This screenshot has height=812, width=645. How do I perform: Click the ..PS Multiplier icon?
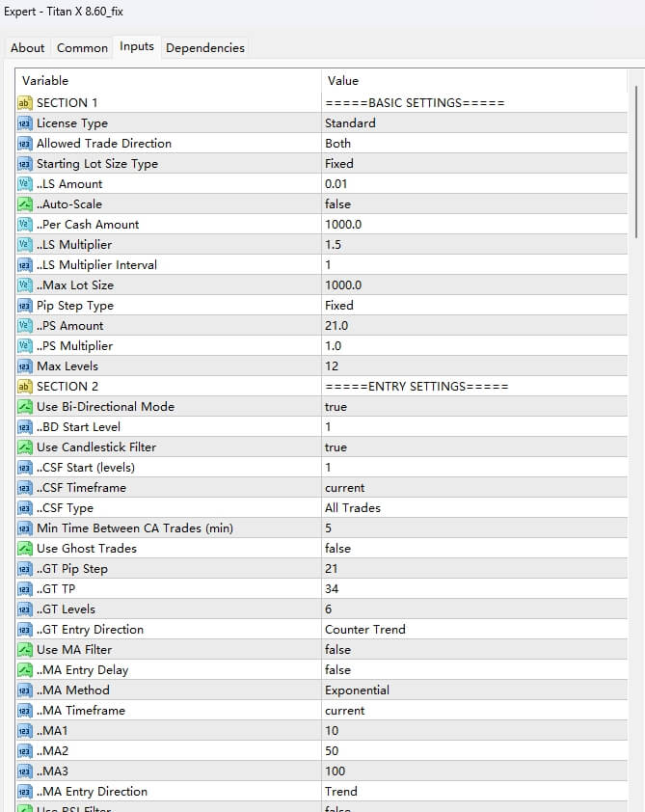coord(24,346)
